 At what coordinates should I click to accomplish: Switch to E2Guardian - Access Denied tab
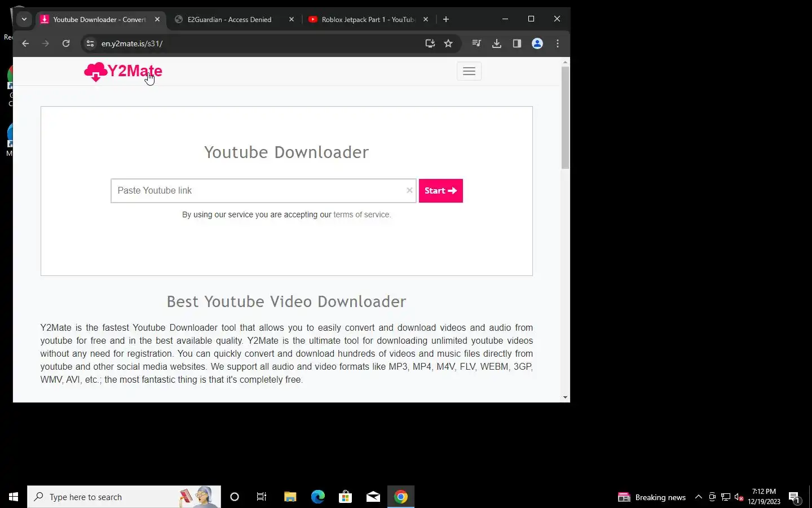[229, 19]
